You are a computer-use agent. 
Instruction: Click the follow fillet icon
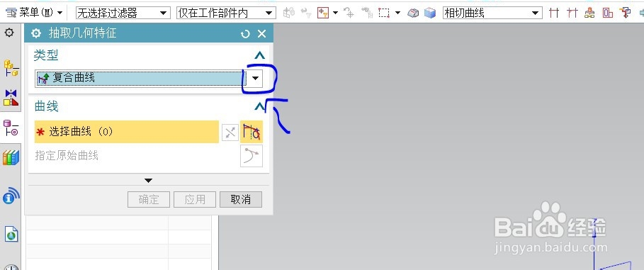[572, 13]
